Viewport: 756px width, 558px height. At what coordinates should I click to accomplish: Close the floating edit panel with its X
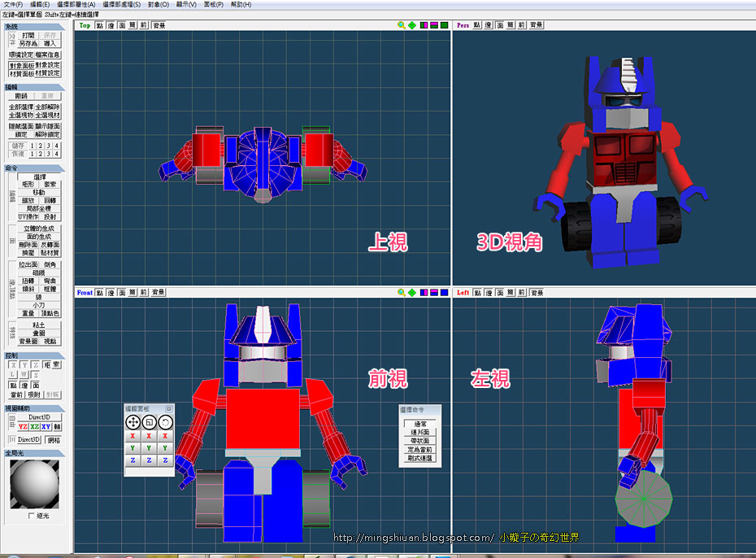click(x=169, y=408)
